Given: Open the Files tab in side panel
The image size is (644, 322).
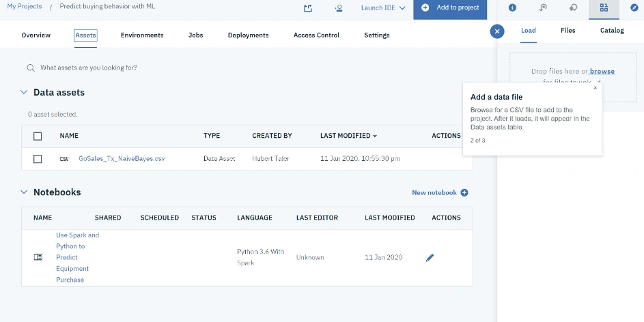Looking at the screenshot, I should point(568,30).
